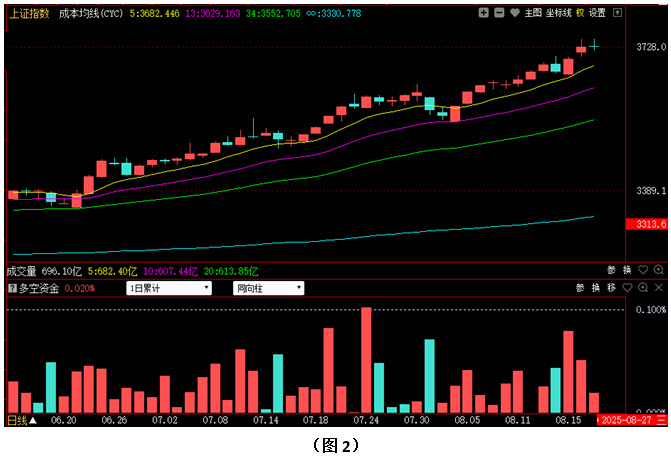Click the latest cyan cross candlestick
The width and height of the screenshot is (671, 467).
click(594, 45)
